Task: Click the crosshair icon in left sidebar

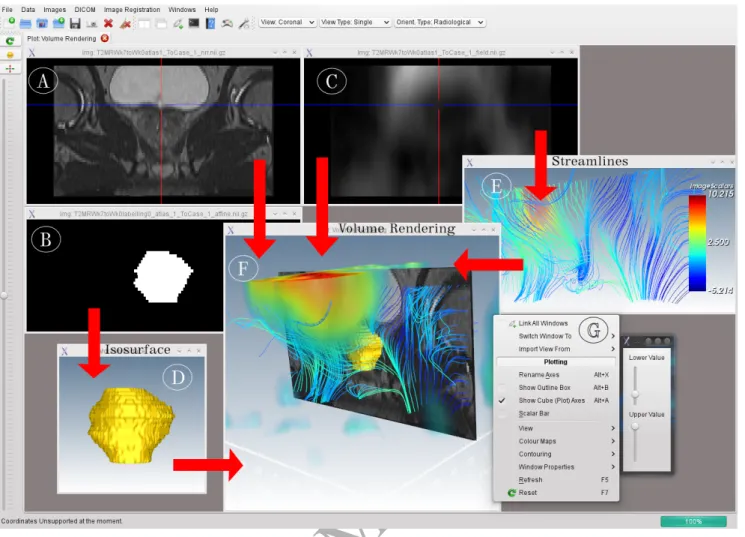Action: coord(10,68)
